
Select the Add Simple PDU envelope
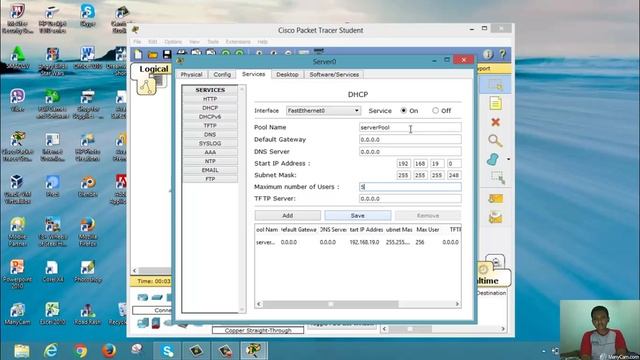point(496,198)
